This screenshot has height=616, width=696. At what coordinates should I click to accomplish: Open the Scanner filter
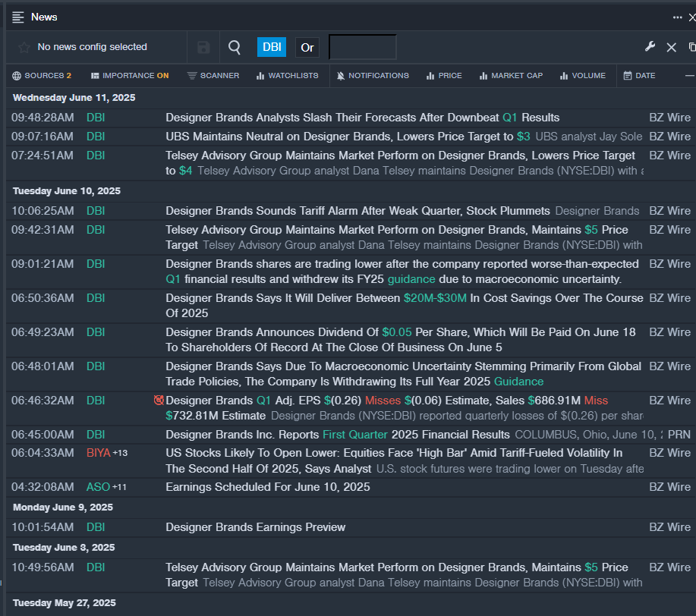[213, 75]
